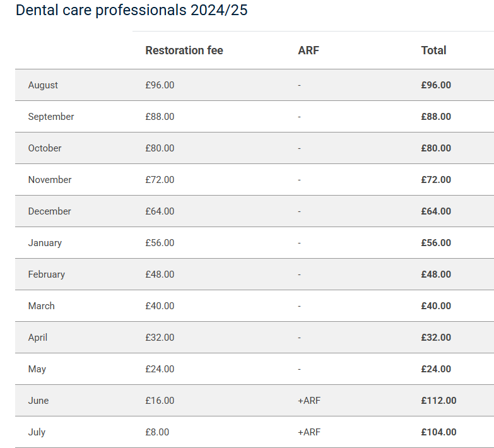The height and width of the screenshot is (448, 494).
Task: Click October's £80.00 restoration fee
Action: [x=160, y=148]
